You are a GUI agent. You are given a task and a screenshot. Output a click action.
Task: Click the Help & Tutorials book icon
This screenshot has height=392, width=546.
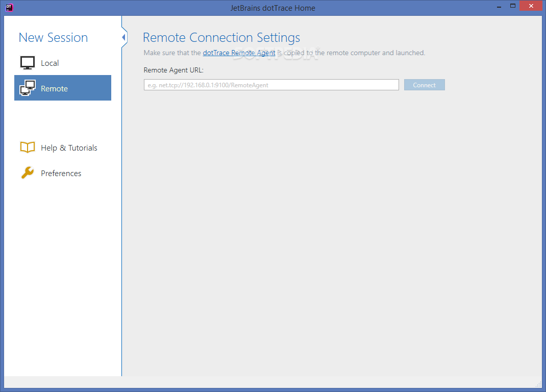(28, 148)
